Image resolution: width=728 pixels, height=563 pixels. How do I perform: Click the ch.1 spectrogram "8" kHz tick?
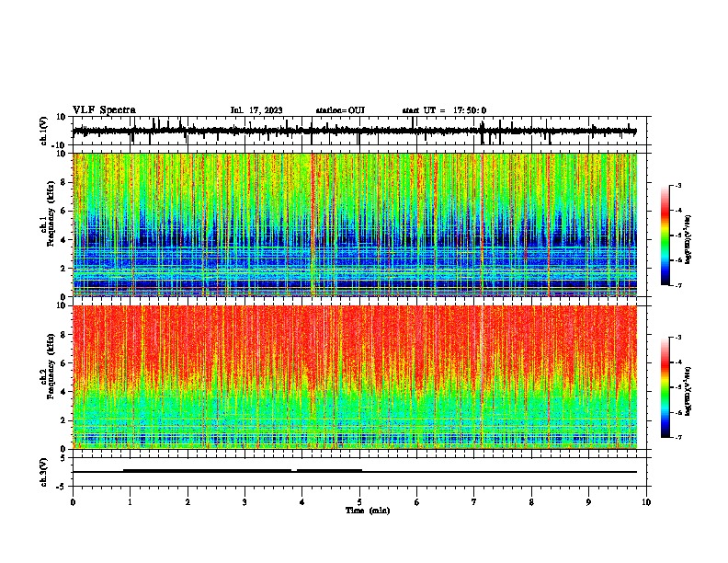(x=64, y=182)
